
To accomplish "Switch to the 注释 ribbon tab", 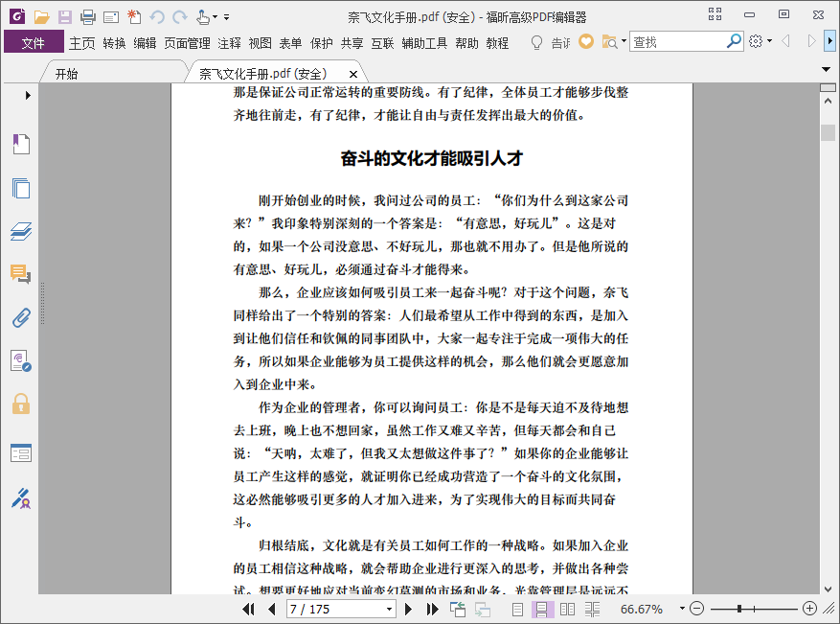I will (x=229, y=43).
